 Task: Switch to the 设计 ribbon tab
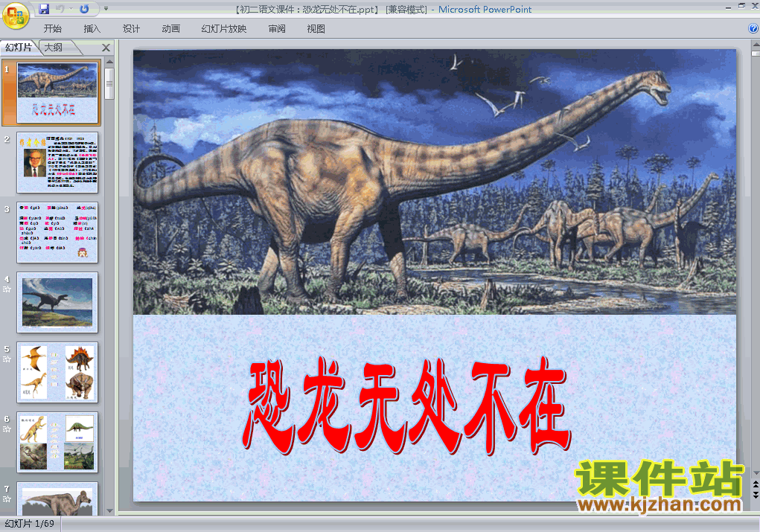131,29
